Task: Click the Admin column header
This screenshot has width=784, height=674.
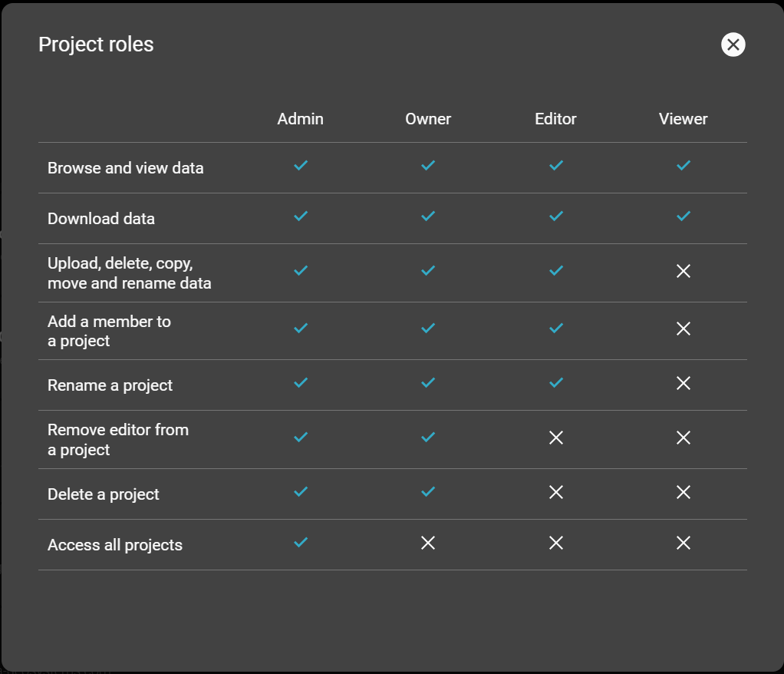Action: point(300,119)
